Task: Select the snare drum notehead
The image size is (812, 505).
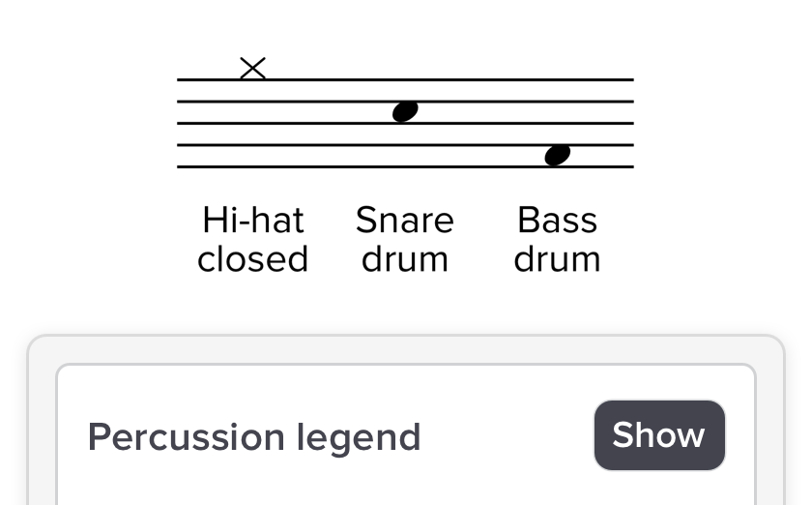Action: tap(405, 111)
